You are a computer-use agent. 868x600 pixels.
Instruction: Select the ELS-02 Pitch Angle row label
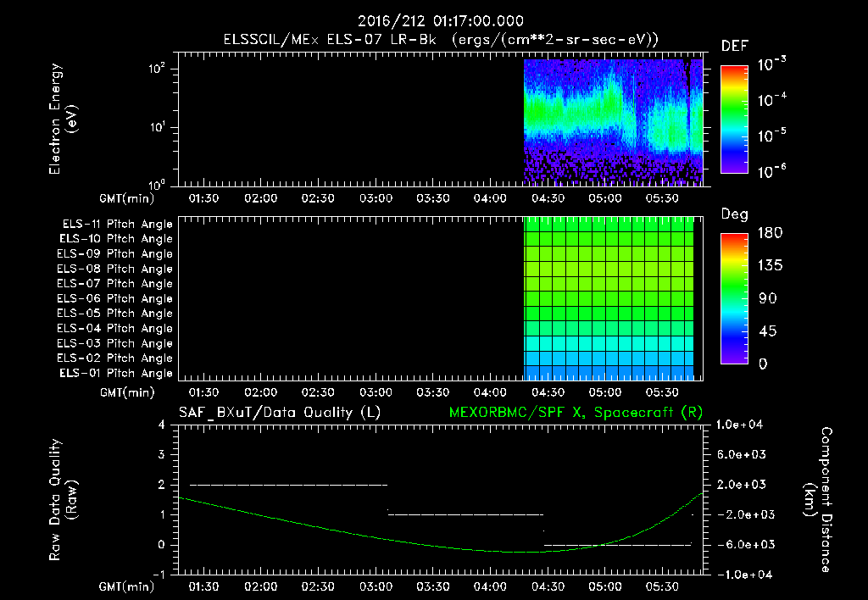click(x=114, y=358)
